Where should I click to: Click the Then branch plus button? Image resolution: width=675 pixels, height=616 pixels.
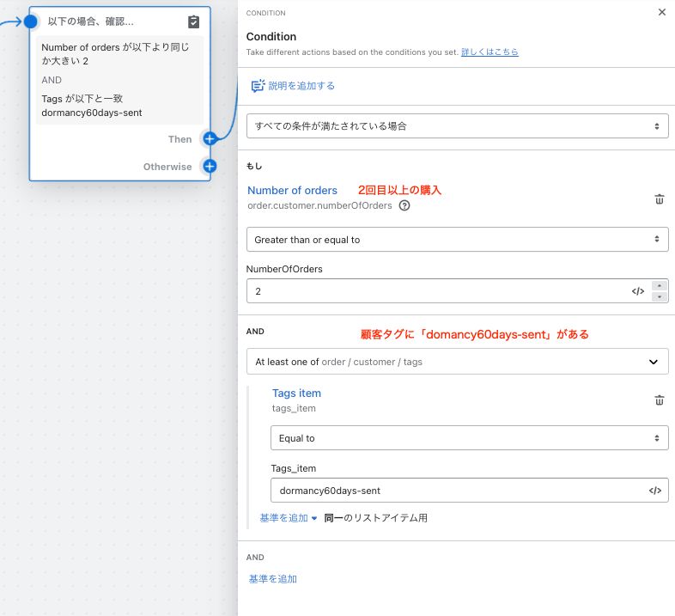tap(210, 139)
